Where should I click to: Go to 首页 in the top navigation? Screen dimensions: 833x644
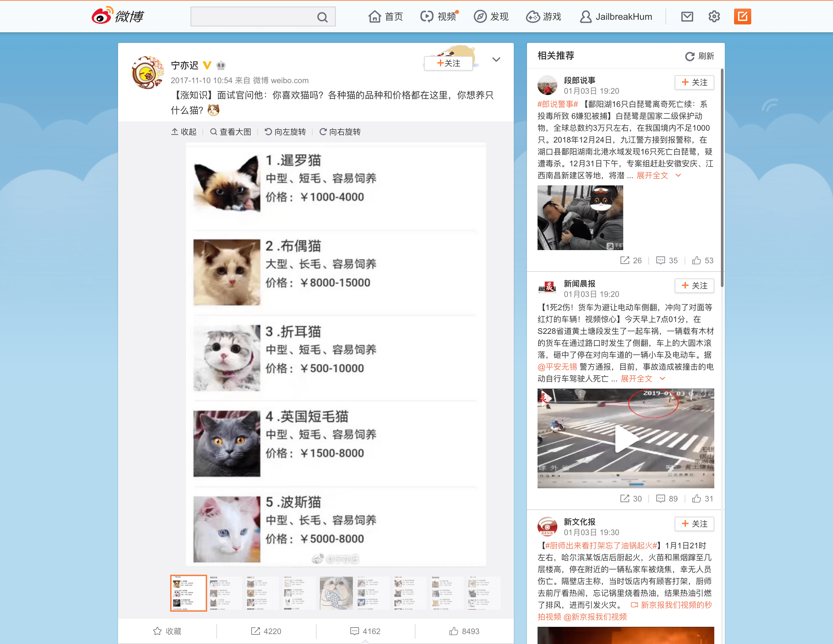[386, 17]
